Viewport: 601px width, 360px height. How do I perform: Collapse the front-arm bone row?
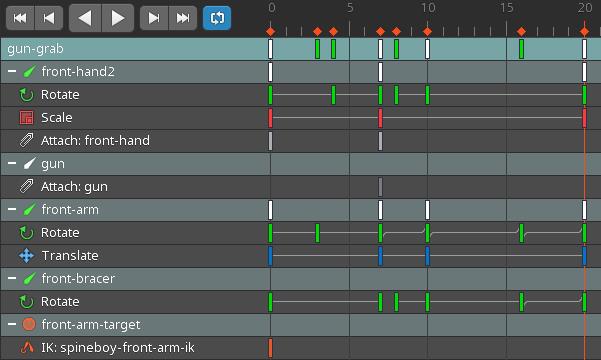coord(12,209)
